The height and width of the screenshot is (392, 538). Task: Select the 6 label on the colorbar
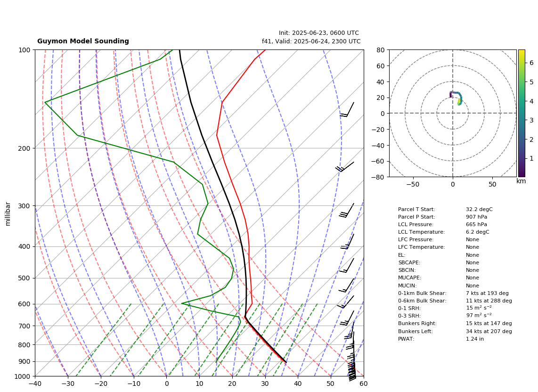[x=531, y=63]
